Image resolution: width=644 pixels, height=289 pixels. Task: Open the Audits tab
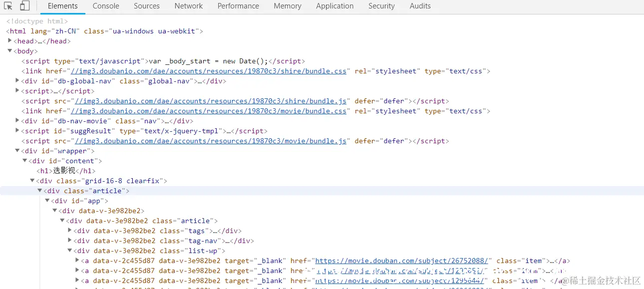[x=420, y=6]
